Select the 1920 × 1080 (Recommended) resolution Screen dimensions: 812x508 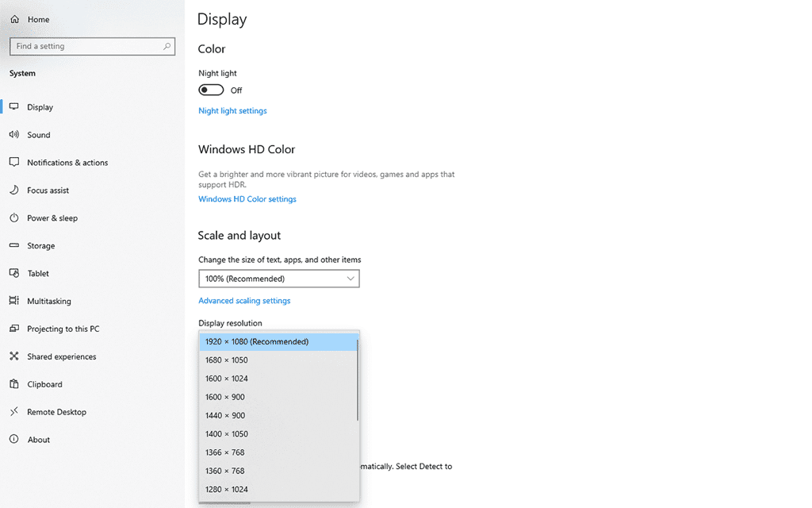click(x=256, y=341)
